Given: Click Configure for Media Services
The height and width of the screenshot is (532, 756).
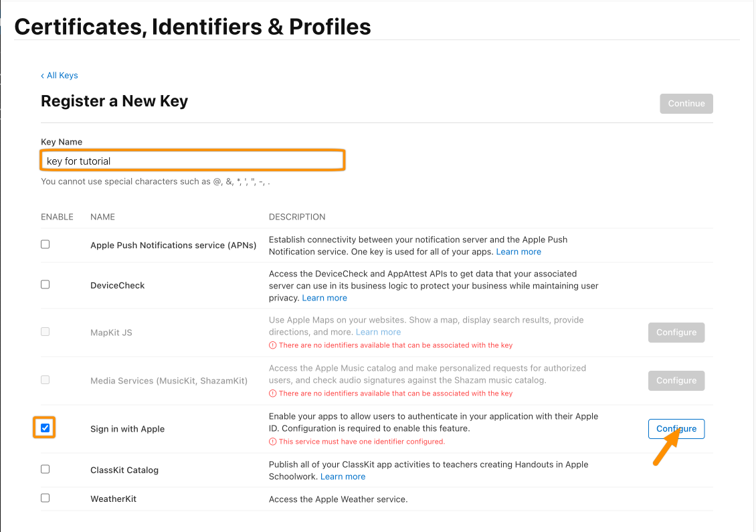Looking at the screenshot, I should [676, 381].
